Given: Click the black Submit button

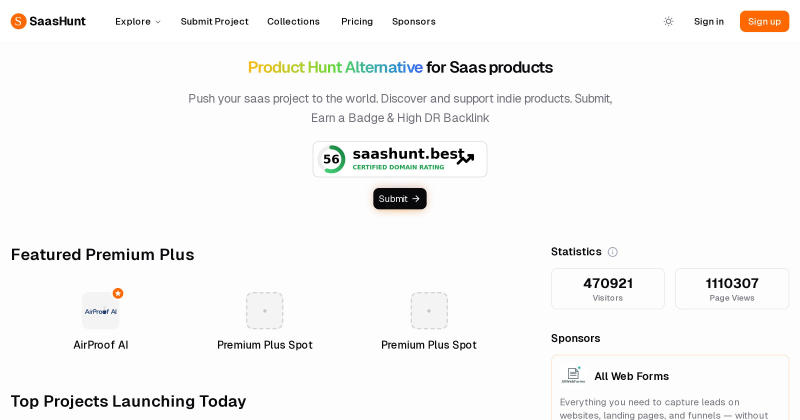Looking at the screenshot, I should coord(399,199).
